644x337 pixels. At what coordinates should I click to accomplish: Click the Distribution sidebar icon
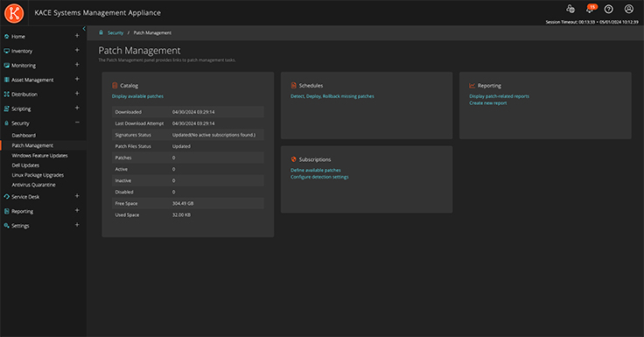click(7, 95)
